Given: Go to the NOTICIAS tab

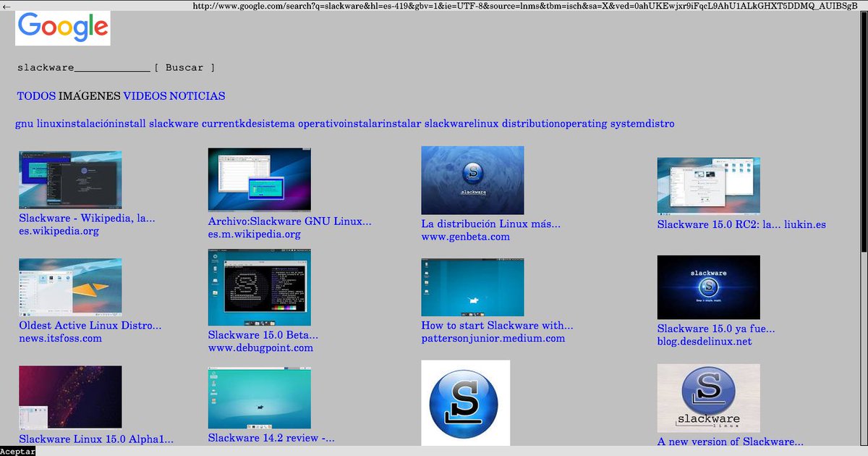Looking at the screenshot, I should tap(197, 96).
